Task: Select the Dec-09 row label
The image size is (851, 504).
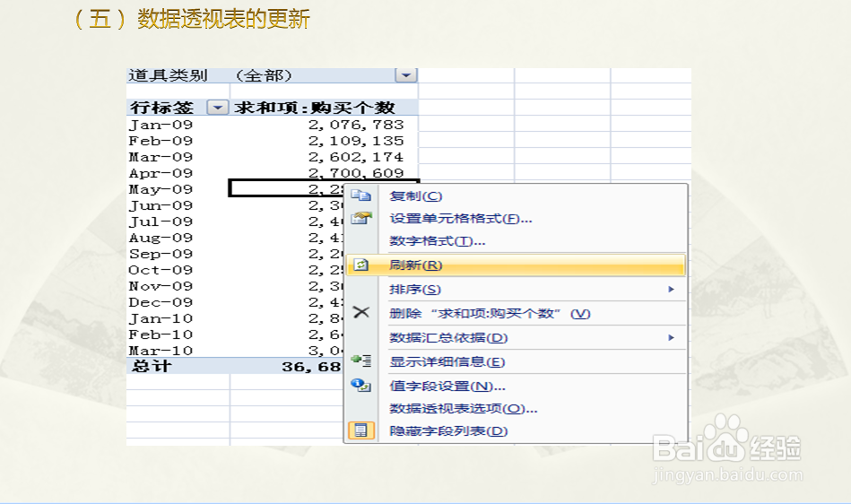Action: (161, 302)
